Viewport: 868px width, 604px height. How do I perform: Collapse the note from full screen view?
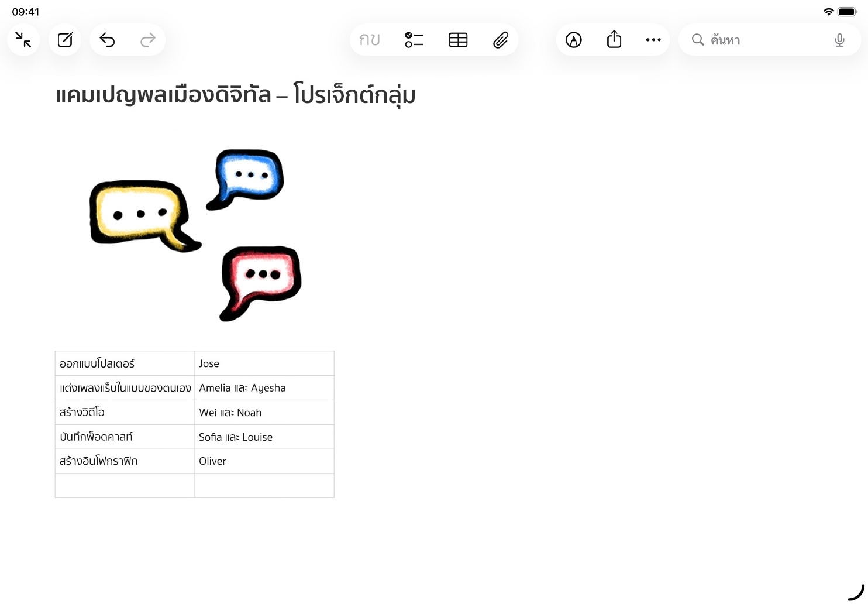click(x=23, y=40)
